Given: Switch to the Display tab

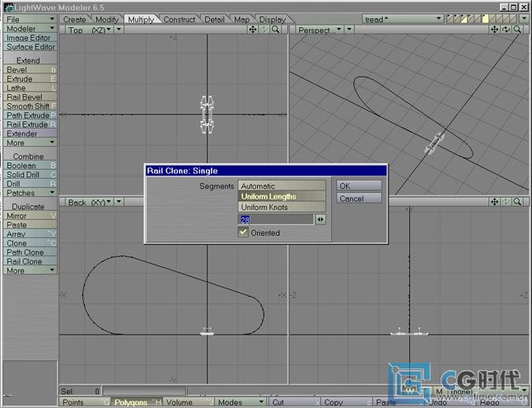Looking at the screenshot, I should pyautogui.click(x=273, y=20).
